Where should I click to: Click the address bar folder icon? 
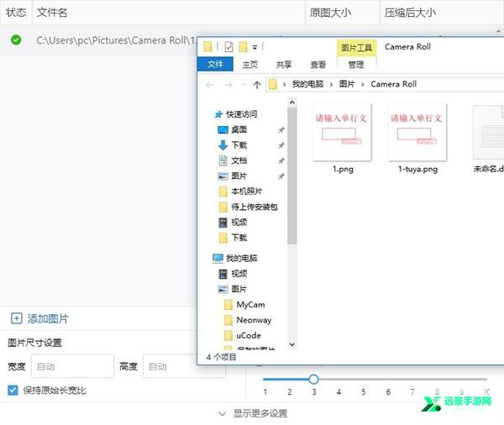[x=272, y=85]
